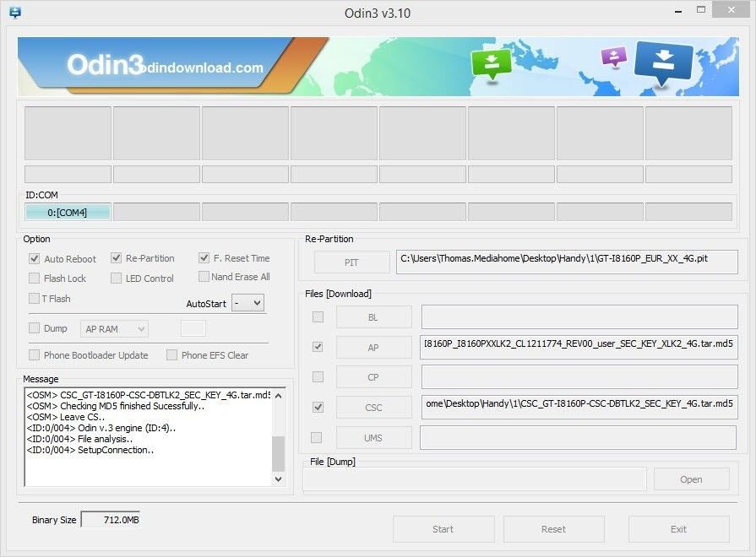Viewport: 756px width, 557px height.
Task: Uncheck the AP file checkbox
Action: 318,347
